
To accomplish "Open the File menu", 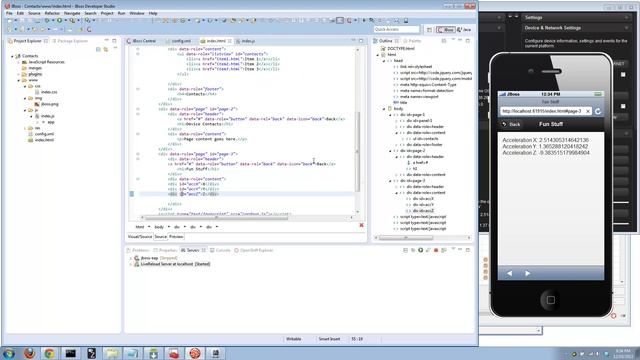I will click(9, 13).
